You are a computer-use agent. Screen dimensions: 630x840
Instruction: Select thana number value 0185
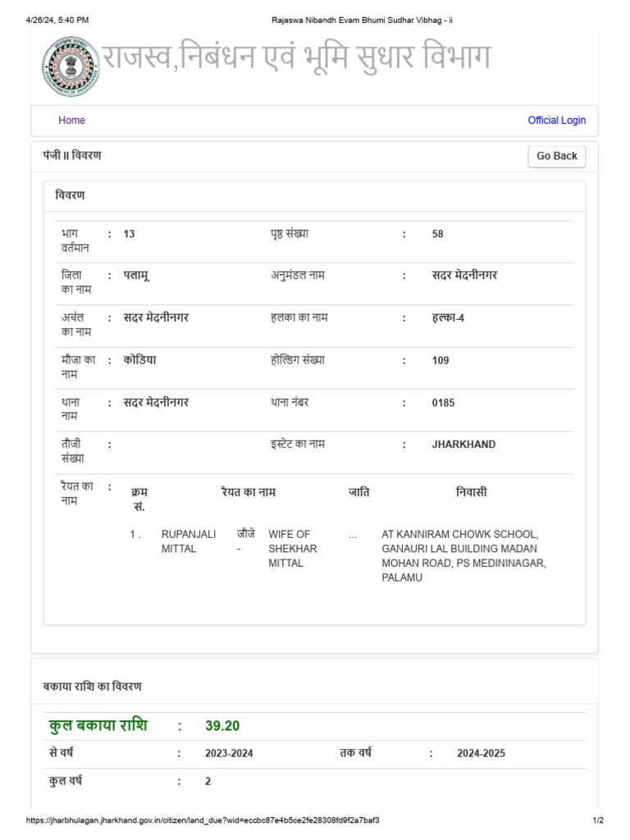coord(443,403)
